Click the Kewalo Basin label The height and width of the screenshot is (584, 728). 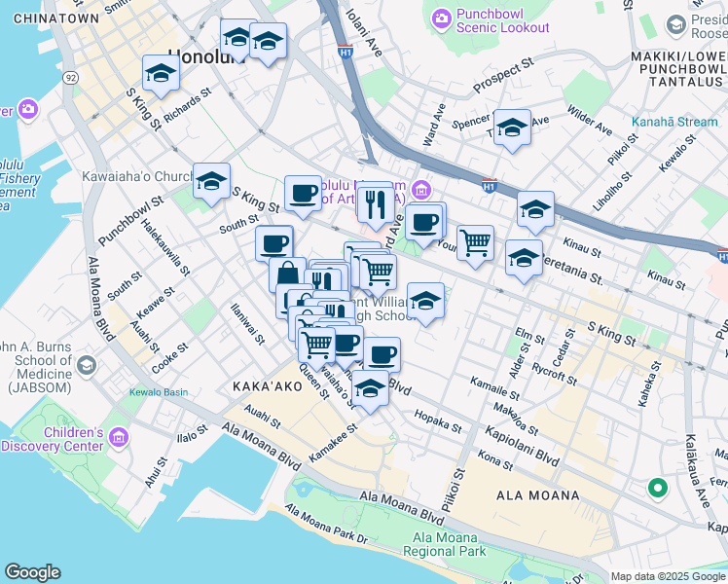(159, 392)
